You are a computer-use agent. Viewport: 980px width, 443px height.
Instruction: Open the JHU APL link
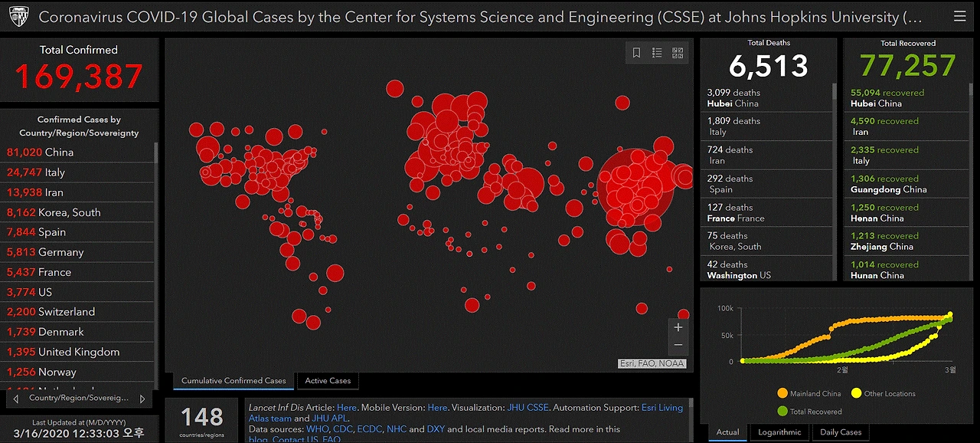coord(331,418)
